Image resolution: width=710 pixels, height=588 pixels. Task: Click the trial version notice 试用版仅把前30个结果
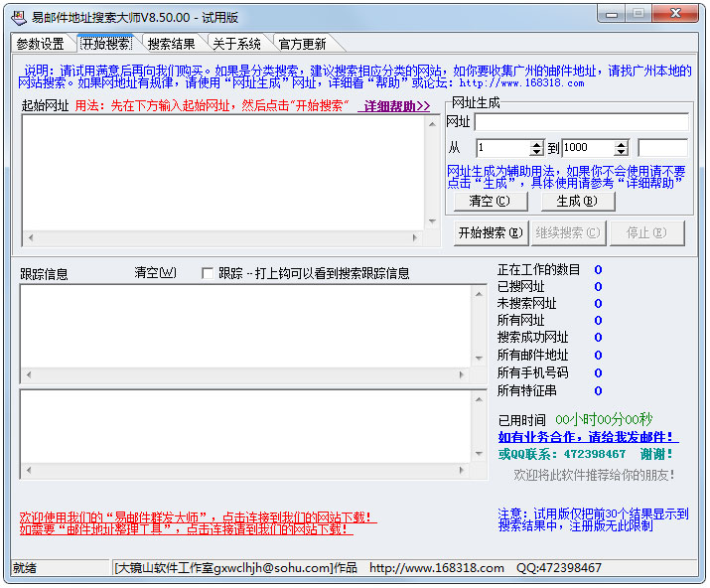click(x=593, y=519)
